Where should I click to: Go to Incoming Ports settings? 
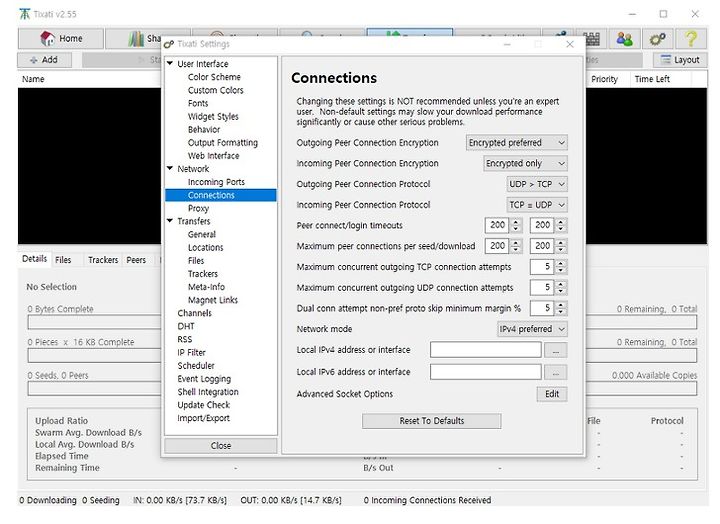(216, 182)
